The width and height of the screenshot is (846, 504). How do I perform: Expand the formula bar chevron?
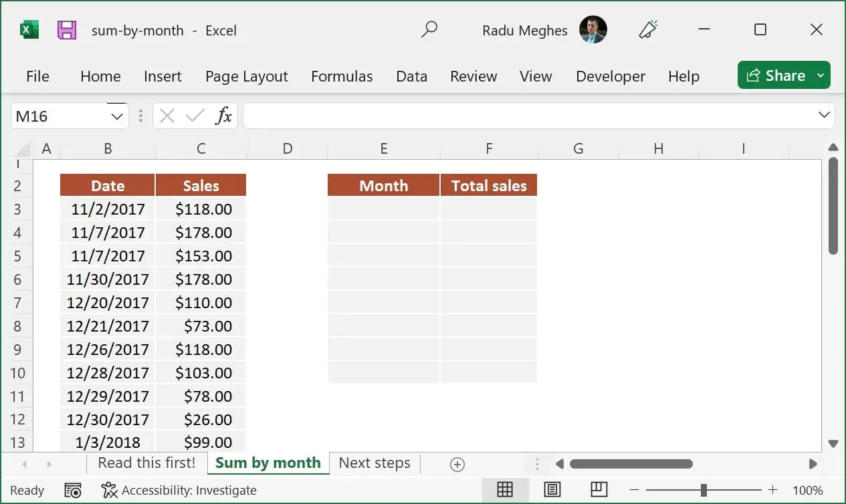(824, 116)
